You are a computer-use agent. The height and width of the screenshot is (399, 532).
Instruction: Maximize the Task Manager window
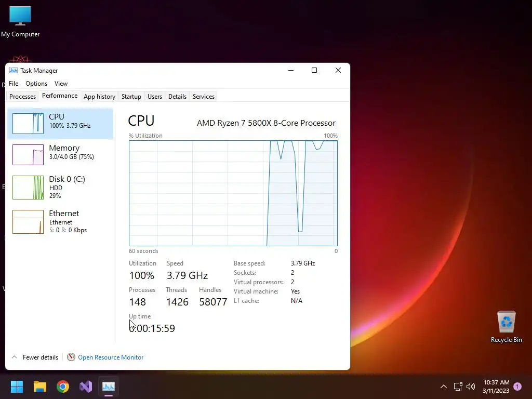314,70
